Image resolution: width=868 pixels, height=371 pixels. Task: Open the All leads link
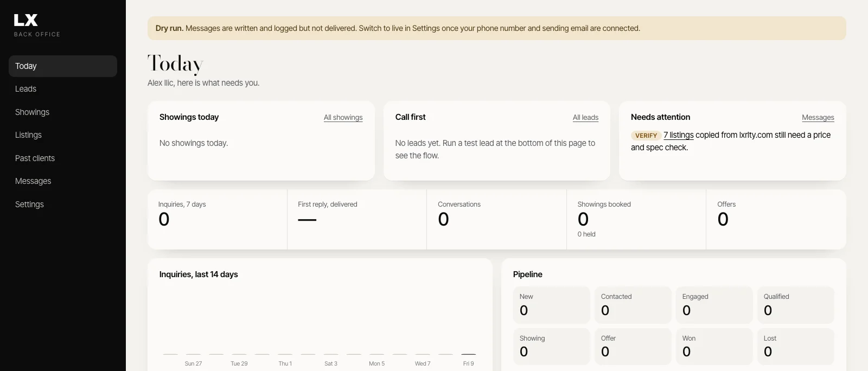click(x=585, y=118)
